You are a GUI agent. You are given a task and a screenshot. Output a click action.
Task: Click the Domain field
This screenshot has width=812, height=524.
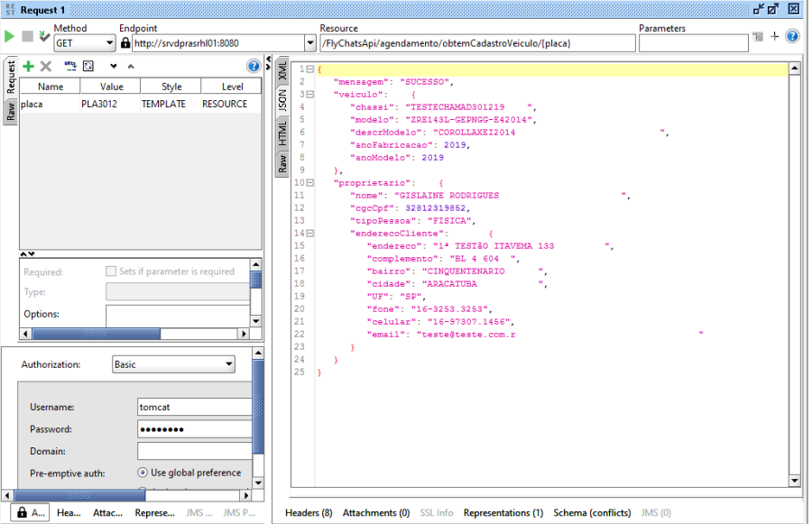tap(195, 451)
